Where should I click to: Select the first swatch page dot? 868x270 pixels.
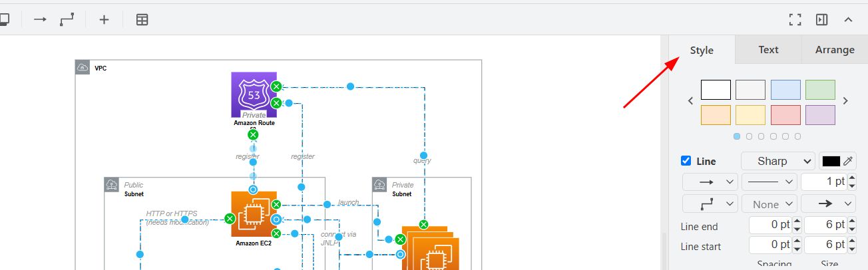click(x=737, y=136)
